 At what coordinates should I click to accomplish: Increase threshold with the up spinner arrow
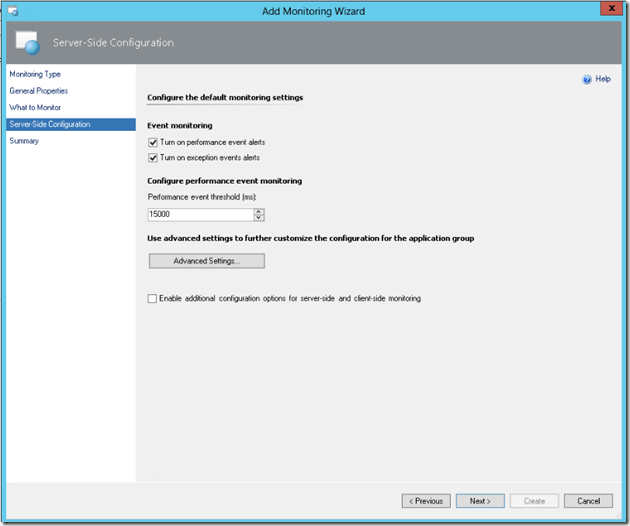pos(258,211)
